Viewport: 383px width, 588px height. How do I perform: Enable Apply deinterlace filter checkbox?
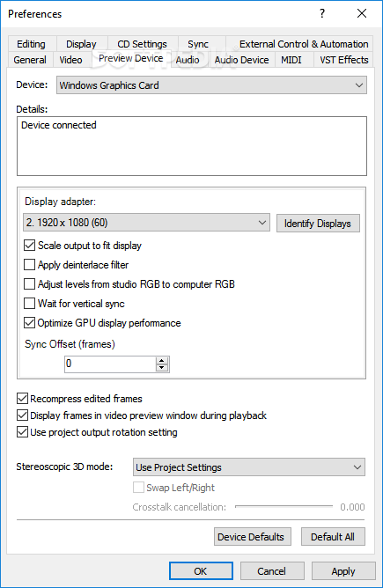29,265
